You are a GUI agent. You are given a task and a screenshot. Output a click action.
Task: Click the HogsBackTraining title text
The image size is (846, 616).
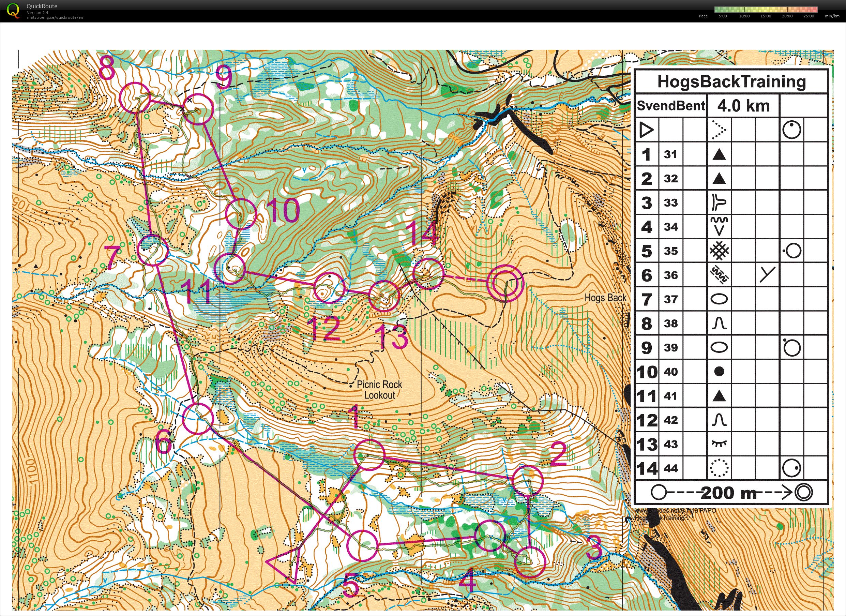(x=731, y=81)
